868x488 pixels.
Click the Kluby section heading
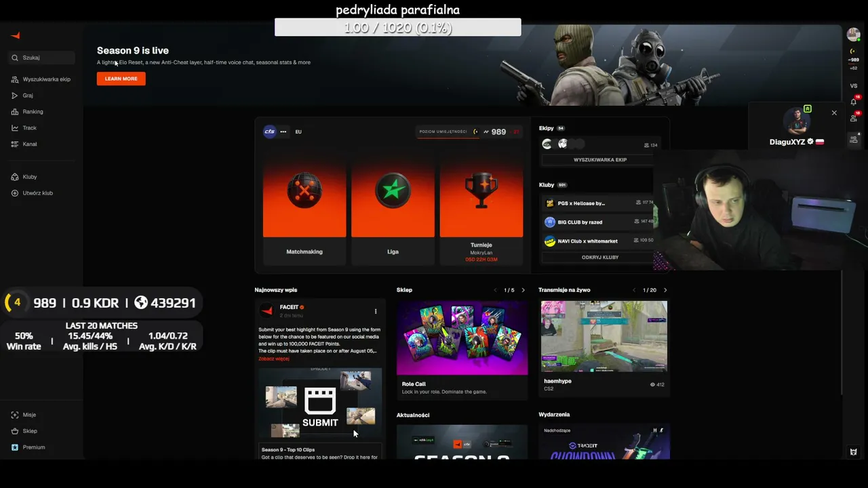(x=547, y=185)
